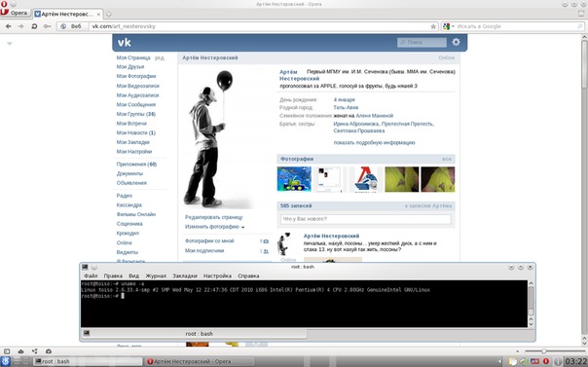
Task: Click the VK search box Поиск
Action: [422, 43]
